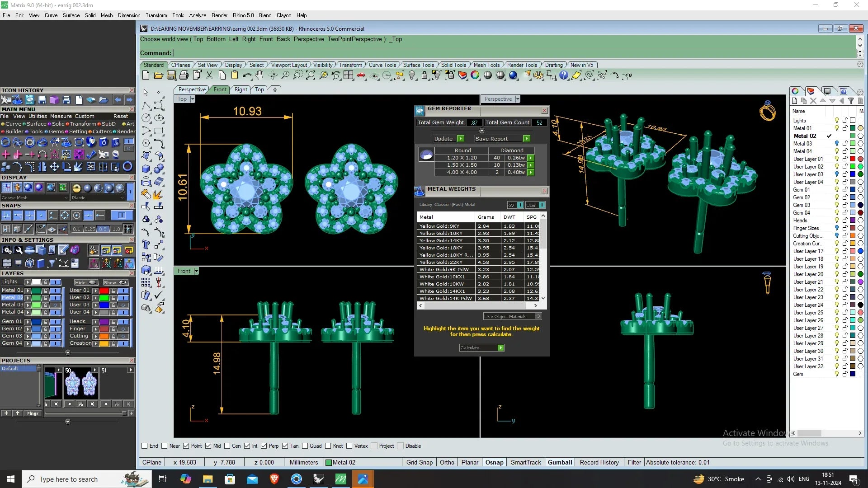
Task: Click the Options gear icon in toolbar
Action: coord(538,75)
